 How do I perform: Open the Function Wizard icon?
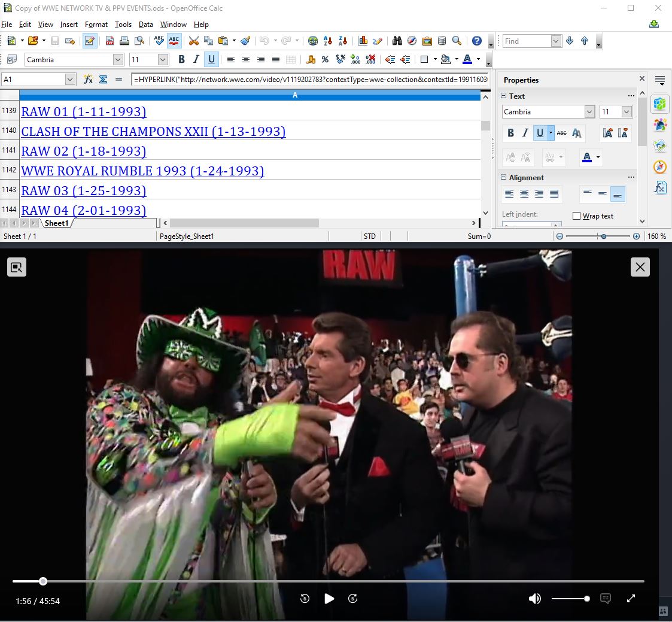pyautogui.click(x=88, y=79)
